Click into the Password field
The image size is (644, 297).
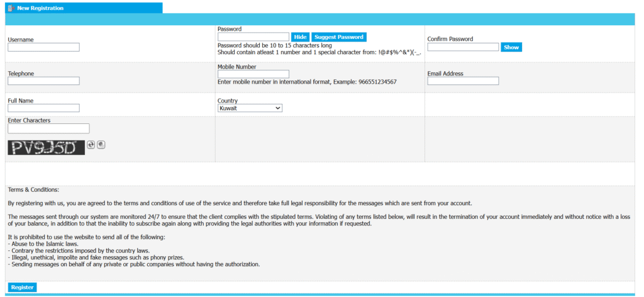tap(253, 37)
